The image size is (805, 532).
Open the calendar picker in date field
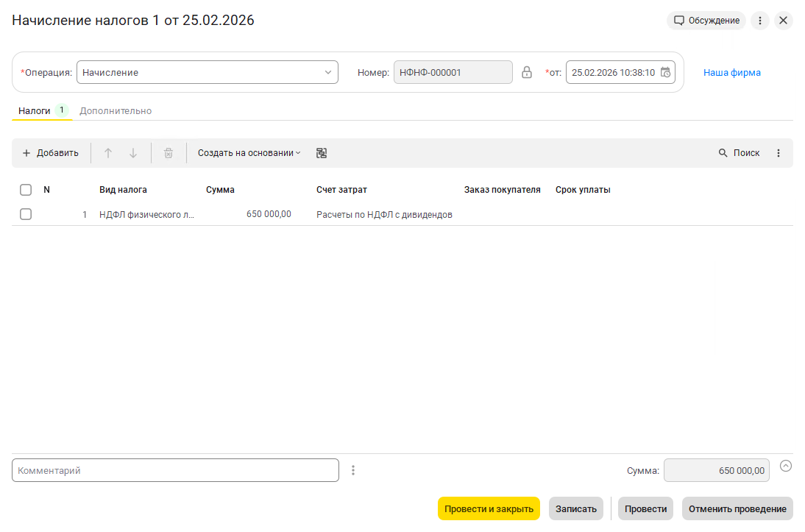665,72
